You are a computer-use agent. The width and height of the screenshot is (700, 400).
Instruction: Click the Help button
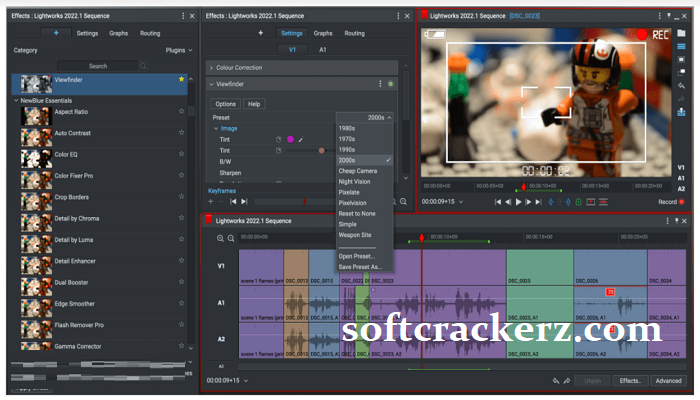[x=254, y=104]
